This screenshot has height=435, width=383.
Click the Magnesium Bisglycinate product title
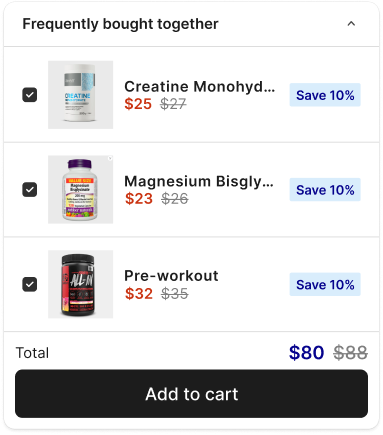point(199,181)
